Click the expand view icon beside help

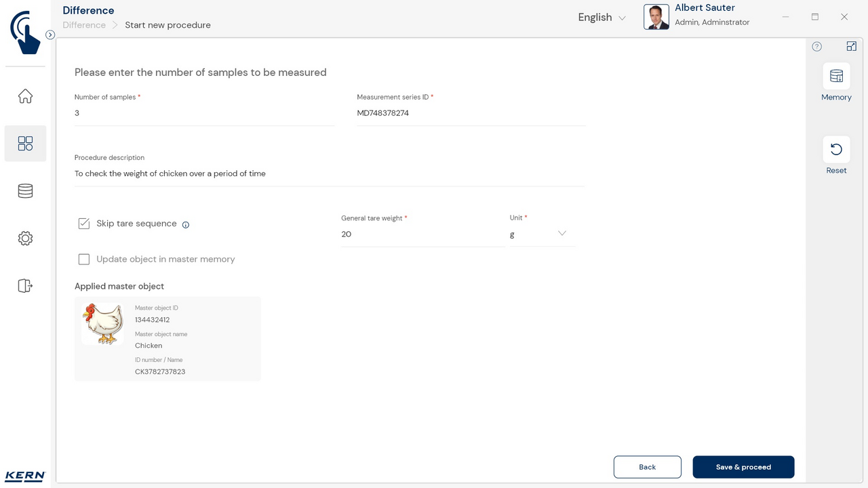(x=852, y=47)
